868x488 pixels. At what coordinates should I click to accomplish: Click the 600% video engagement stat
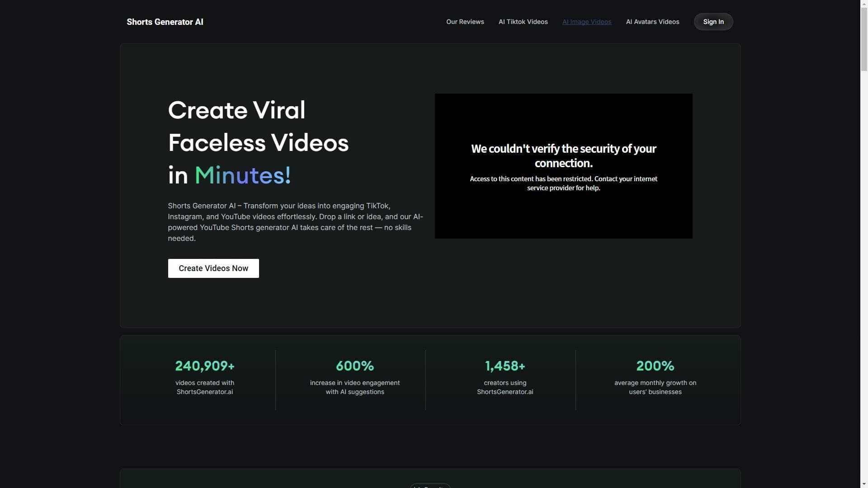354,366
